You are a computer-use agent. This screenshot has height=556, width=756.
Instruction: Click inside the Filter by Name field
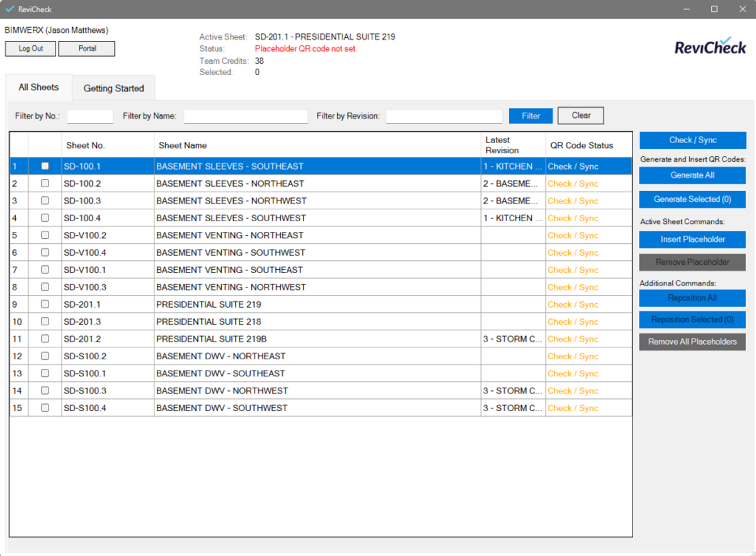coord(244,116)
